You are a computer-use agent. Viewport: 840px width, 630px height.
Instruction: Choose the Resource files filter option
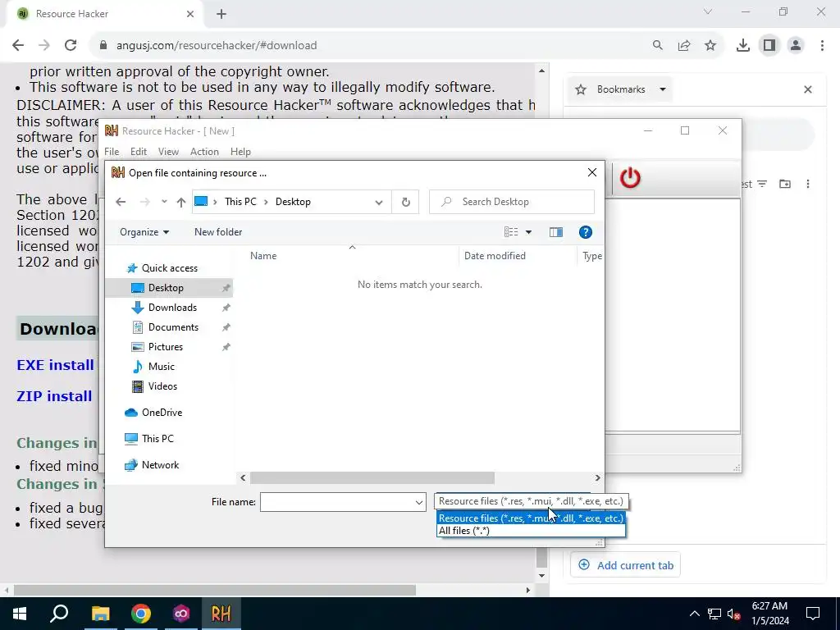click(x=531, y=518)
